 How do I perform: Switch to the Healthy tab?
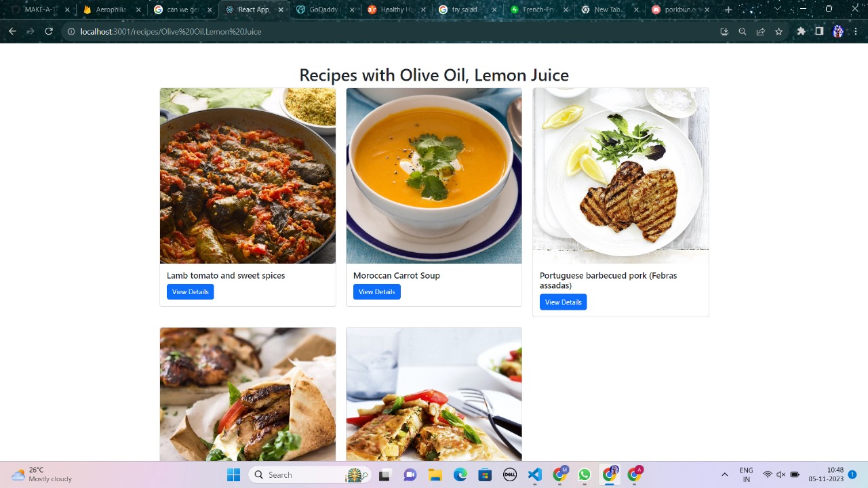(395, 9)
